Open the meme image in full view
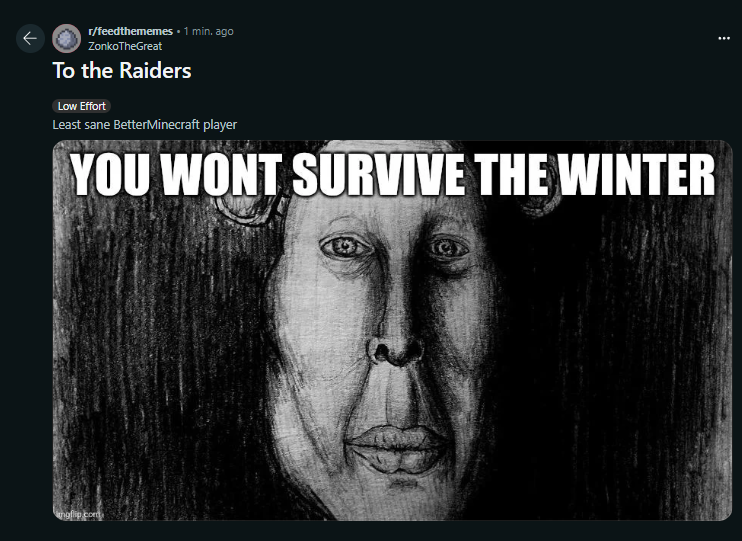The image size is (742, 541). point(392,330)
